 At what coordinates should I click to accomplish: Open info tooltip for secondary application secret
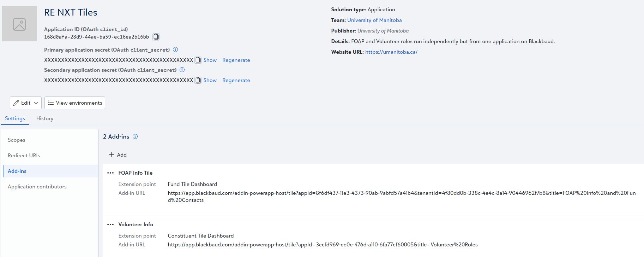click(x=182, y=70)
